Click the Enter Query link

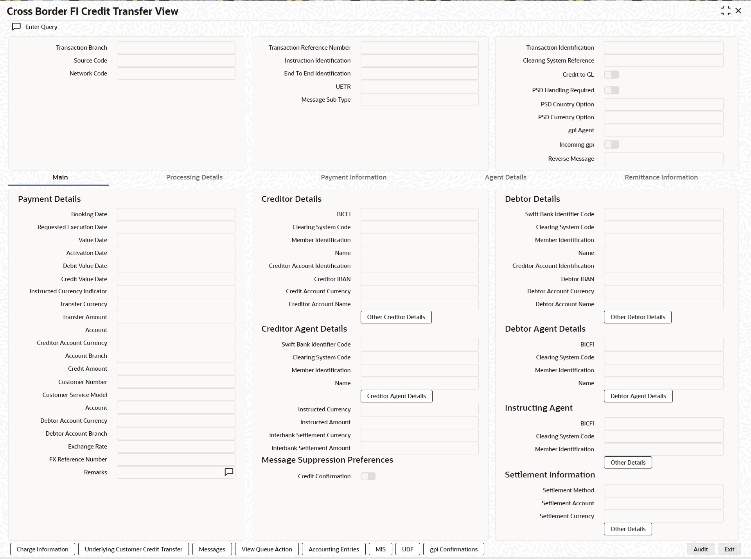(41, 27)
